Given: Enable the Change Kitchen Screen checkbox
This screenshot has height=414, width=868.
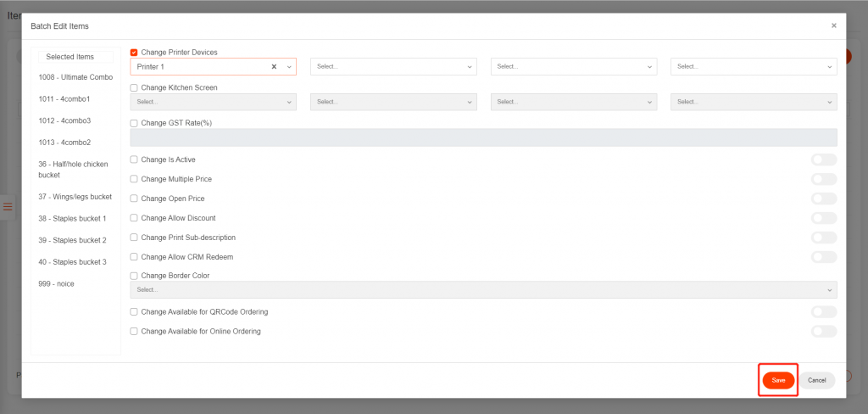Looking at the screenshot, I should (134, 87).
